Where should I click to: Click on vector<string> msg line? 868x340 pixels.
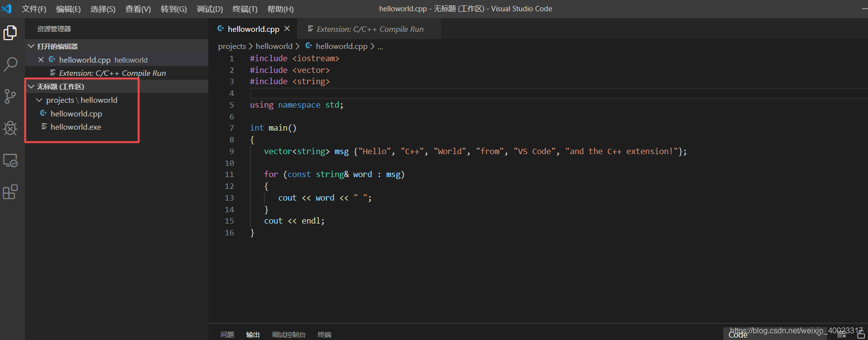(x=475, y=151)
